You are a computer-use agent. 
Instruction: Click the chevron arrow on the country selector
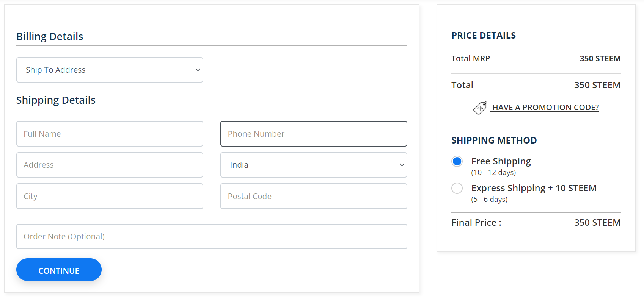click(x=402, y=165)
